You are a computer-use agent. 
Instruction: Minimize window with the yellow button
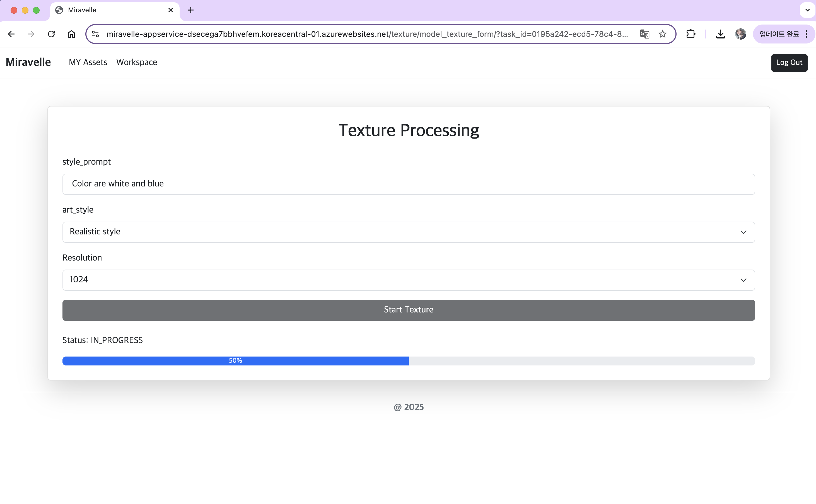(x=25, y=10)
